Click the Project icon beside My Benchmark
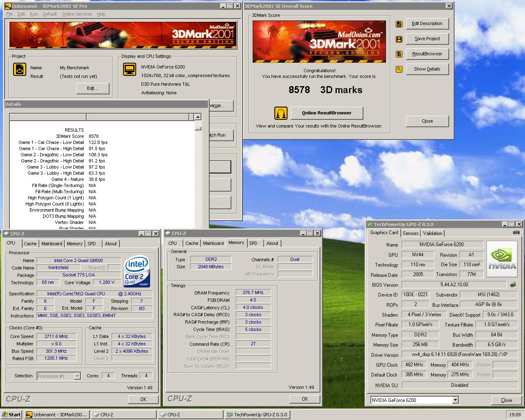Image resolution: width=525 pixels, height=420 pixels. [x=20, y=69]
